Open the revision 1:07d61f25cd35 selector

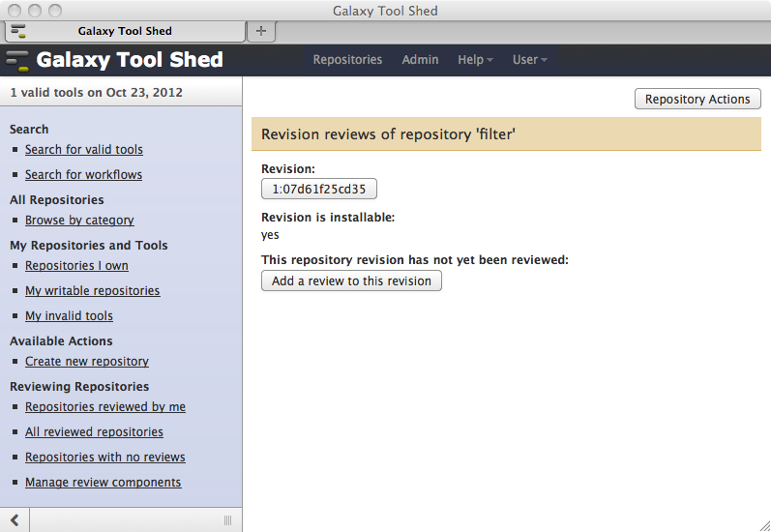(x=319, y=189)
